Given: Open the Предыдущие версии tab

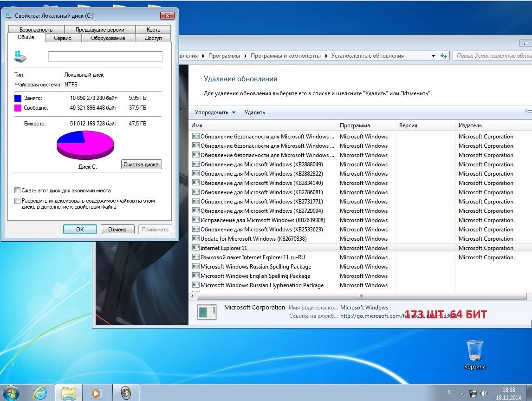Looking at the screenshot, I should point(100,30).
